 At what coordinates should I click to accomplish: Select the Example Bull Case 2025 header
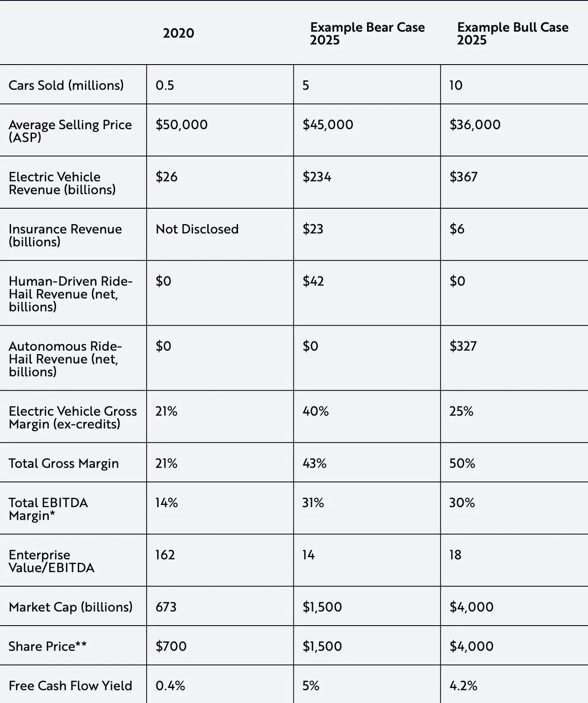(x=512, y=33)
